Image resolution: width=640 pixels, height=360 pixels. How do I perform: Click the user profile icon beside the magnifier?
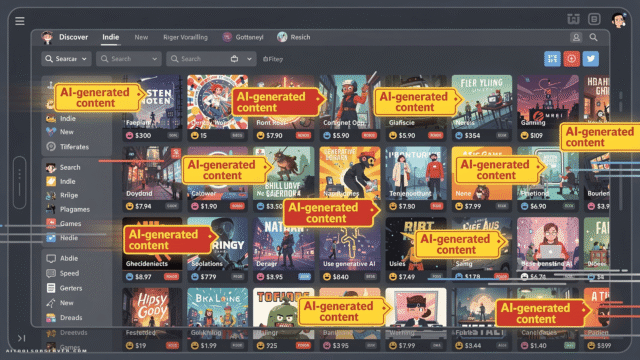point(576,38)
